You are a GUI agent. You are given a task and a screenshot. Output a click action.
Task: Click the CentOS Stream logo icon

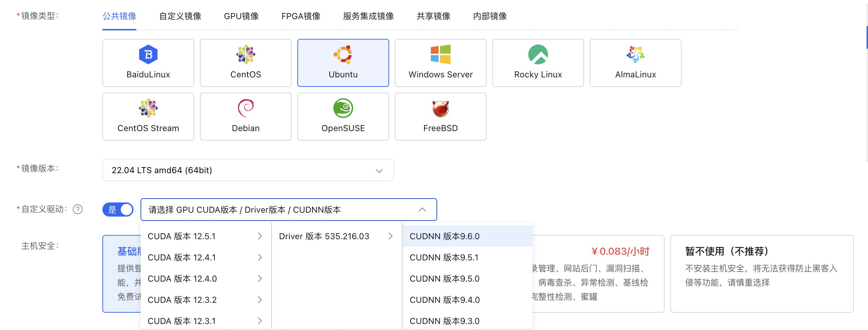point(148,108)
